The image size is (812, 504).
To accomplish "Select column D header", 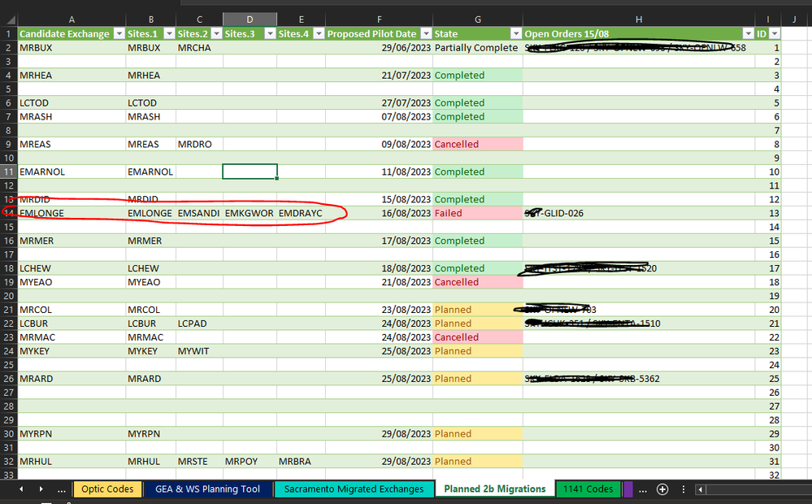I will tap(250, 20).
